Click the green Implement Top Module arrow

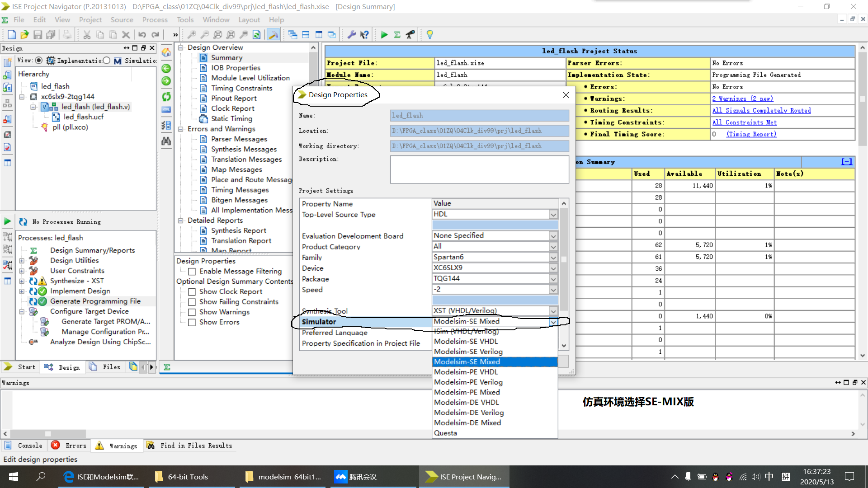(384, 35)
